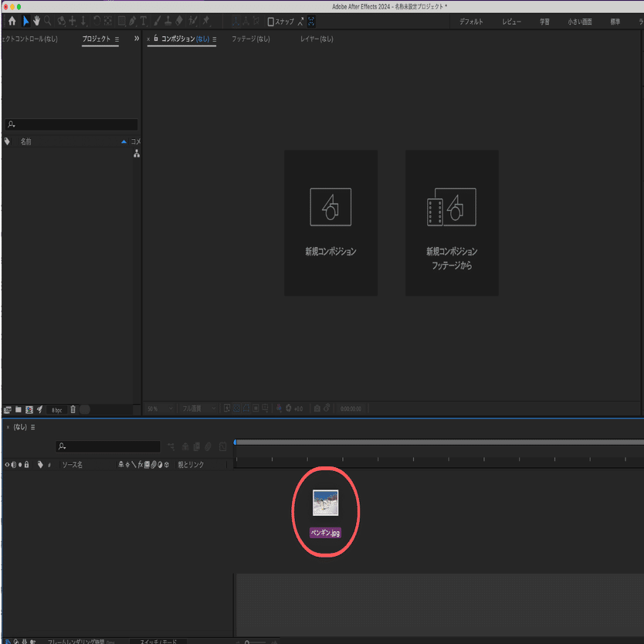644x644 pixels.
Task: Switch to the 学習 workspace
Action: click(544, 22)
